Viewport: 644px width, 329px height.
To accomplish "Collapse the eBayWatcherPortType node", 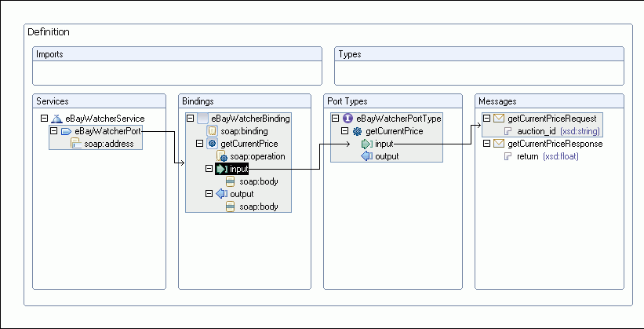I will point(335,119).
